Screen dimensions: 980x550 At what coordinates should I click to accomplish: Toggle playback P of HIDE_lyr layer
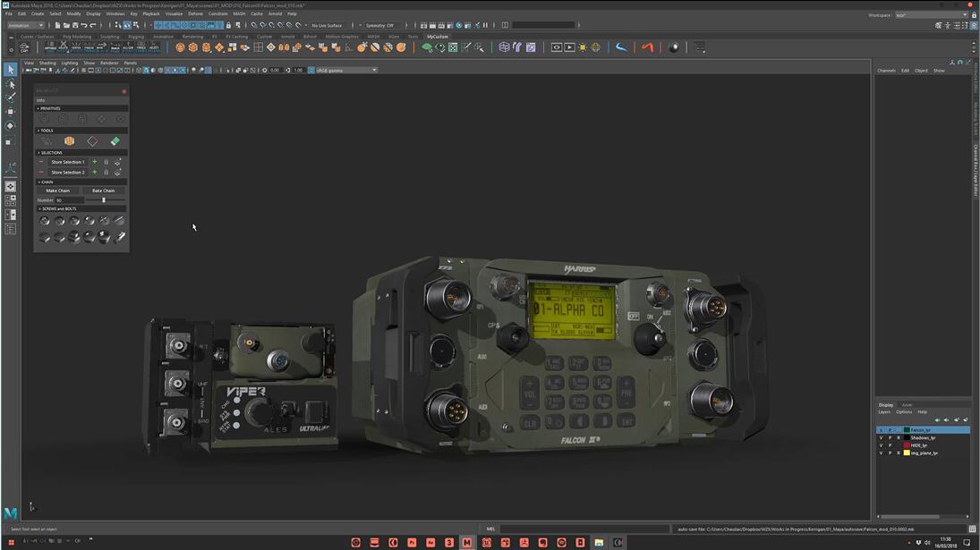click(x=890, y=445)
